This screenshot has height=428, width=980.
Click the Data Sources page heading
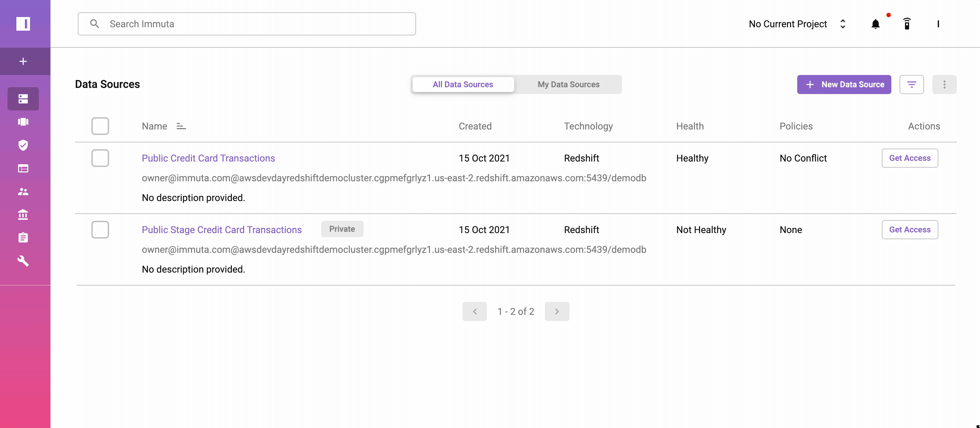click(107, 84)
